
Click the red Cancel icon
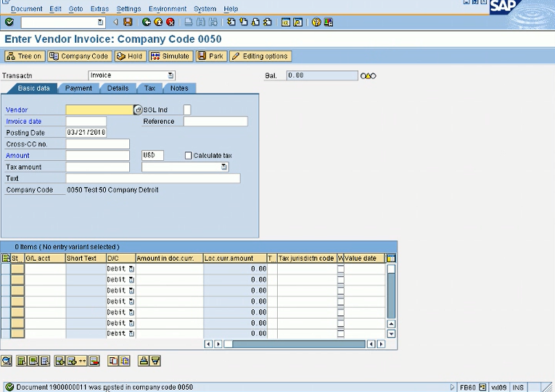point(170,22)
